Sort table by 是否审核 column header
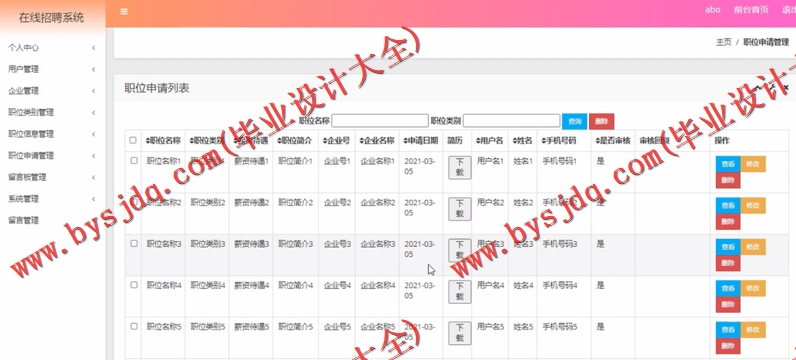Image resolution: width=796 pixels, height=360 pixels. [x=613, y=140]
